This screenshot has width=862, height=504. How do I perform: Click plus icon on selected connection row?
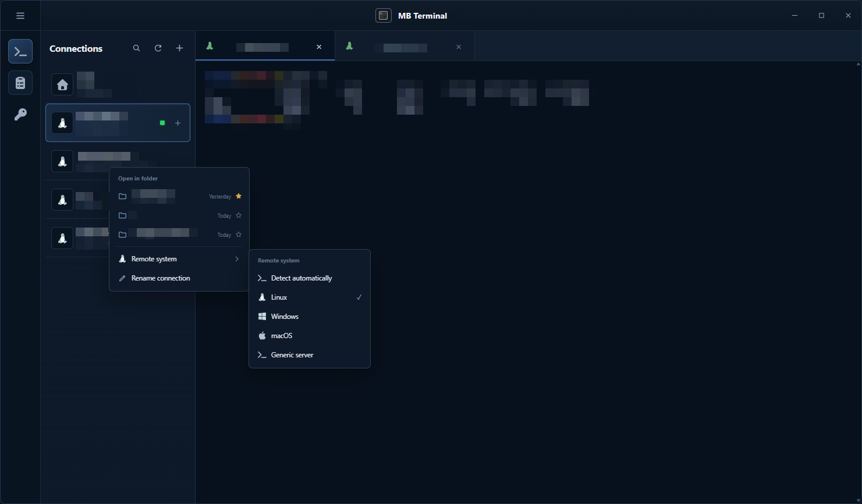[178, 123]
